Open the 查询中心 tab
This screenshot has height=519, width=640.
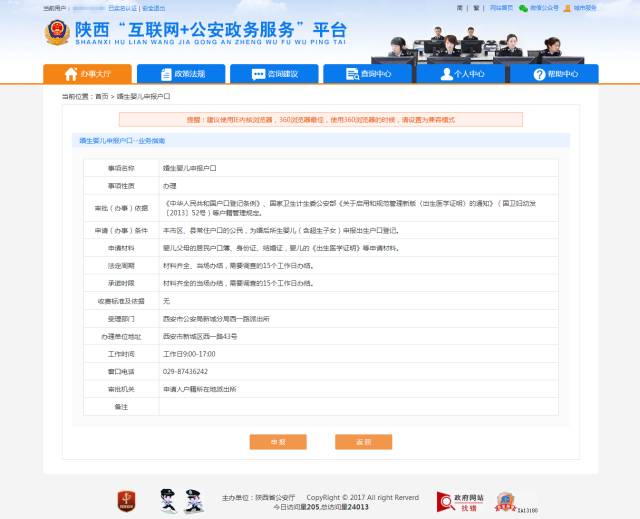(368, 74)
